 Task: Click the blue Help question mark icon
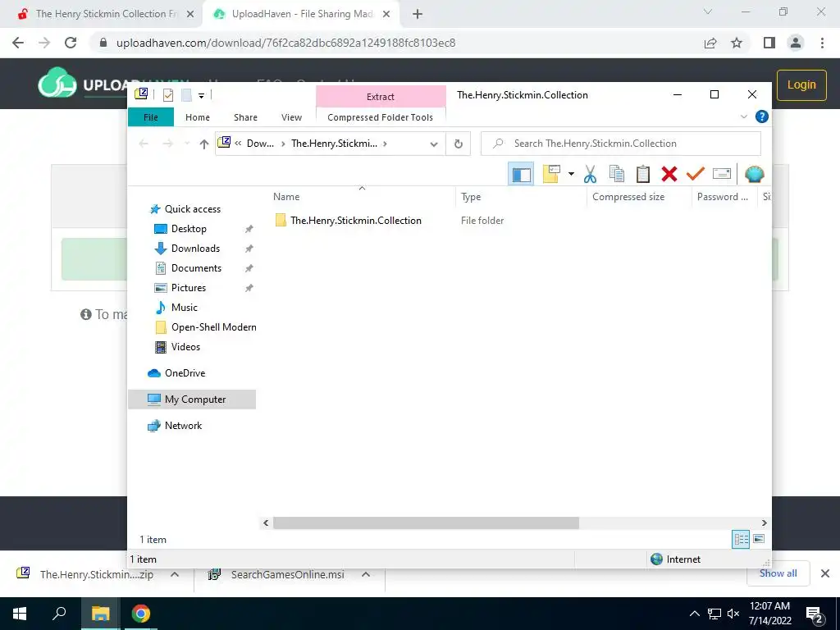pos(761,116)
